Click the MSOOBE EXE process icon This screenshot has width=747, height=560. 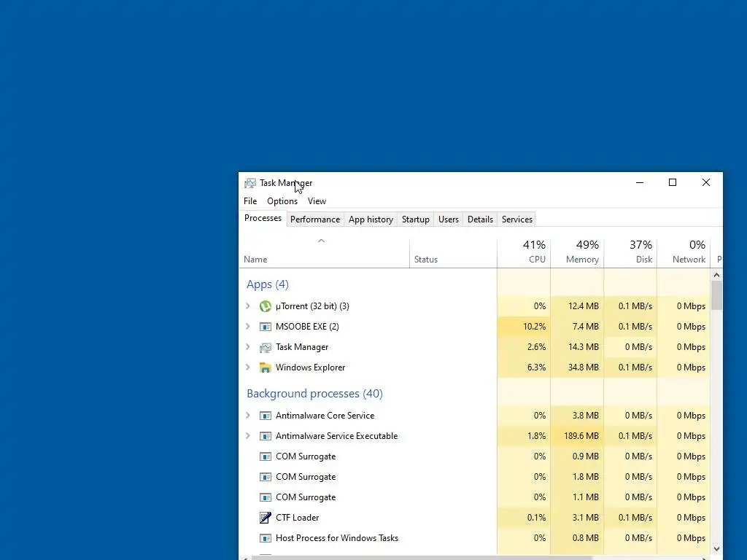point(266,327)
